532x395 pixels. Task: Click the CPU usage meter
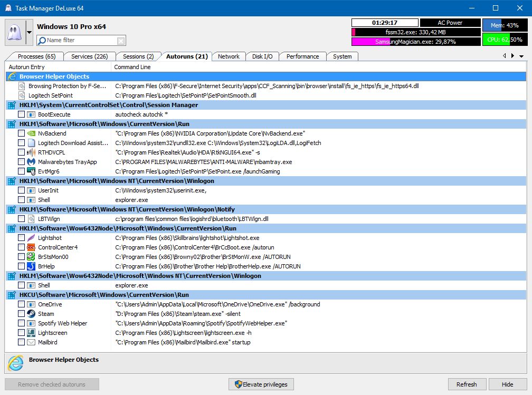505,40
